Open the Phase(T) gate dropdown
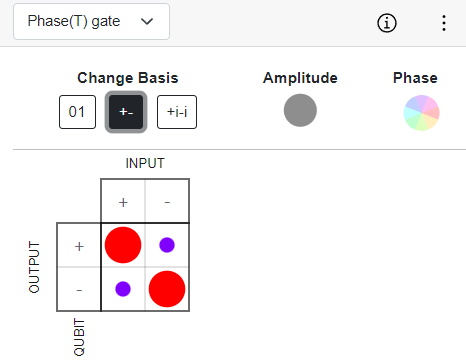The image size is (466, 360). point(91,22)
